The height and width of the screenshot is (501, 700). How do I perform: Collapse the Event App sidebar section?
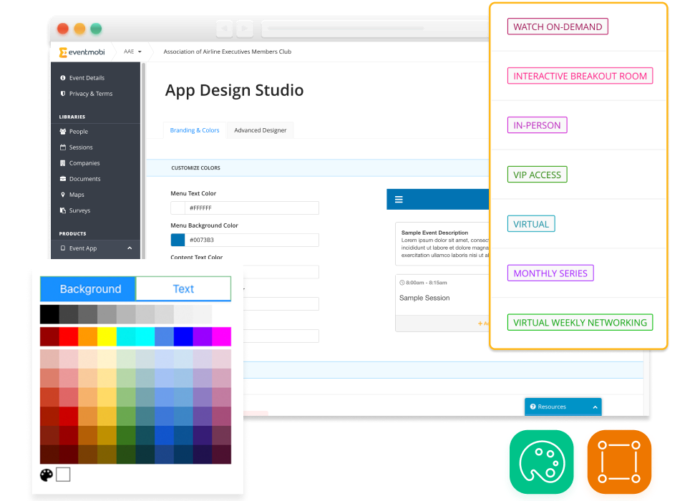pos(129,248)
